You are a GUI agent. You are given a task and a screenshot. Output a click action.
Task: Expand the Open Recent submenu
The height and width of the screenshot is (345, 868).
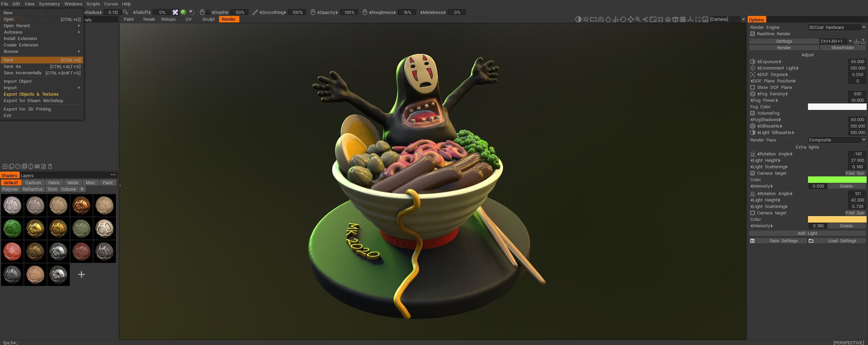[41, 26]
